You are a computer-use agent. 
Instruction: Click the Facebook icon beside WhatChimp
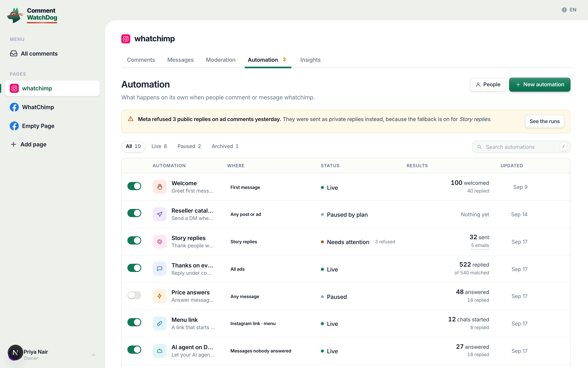coord(14,107)
